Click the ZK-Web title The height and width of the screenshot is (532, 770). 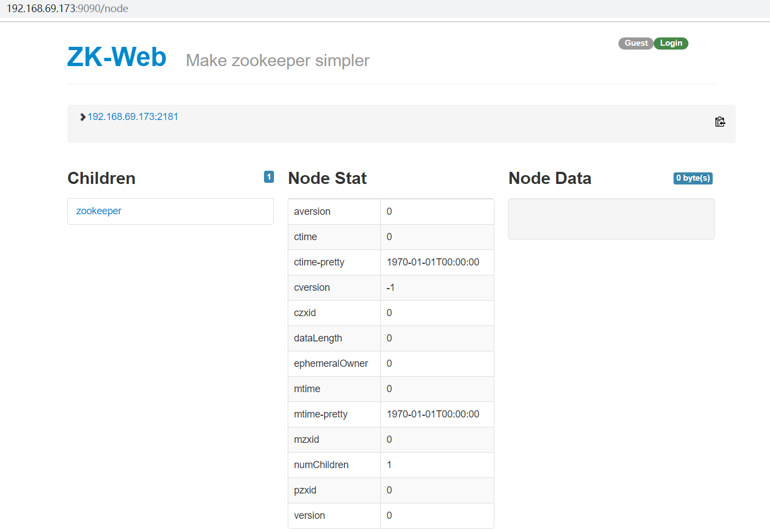click(117, 57)
